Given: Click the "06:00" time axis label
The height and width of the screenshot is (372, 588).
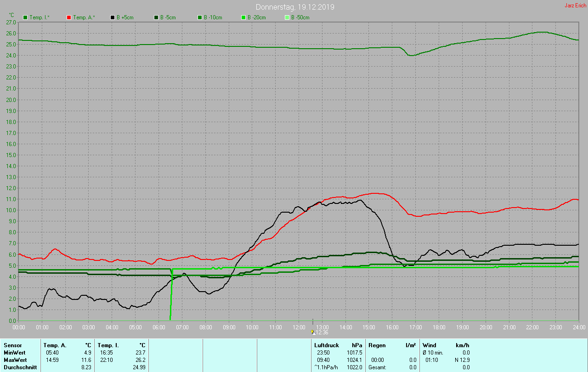Looking at the screenshot, I should 158,327.
